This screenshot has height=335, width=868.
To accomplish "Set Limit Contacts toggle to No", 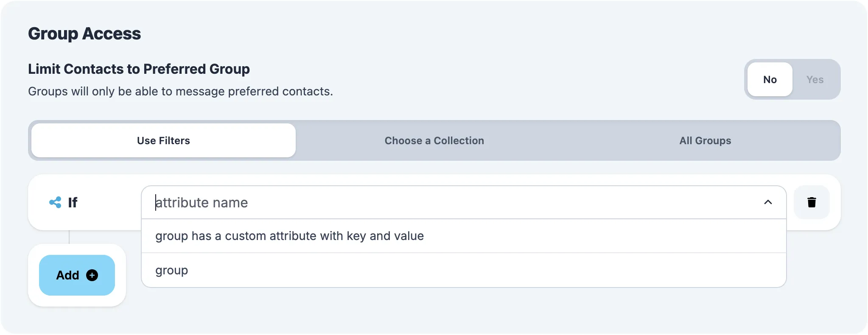I will pyautogui.click(x=770, y=79).
